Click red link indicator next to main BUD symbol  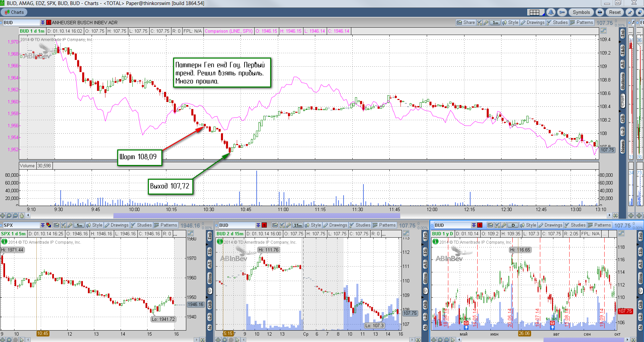pyautogui.click(x=49, y=23)
